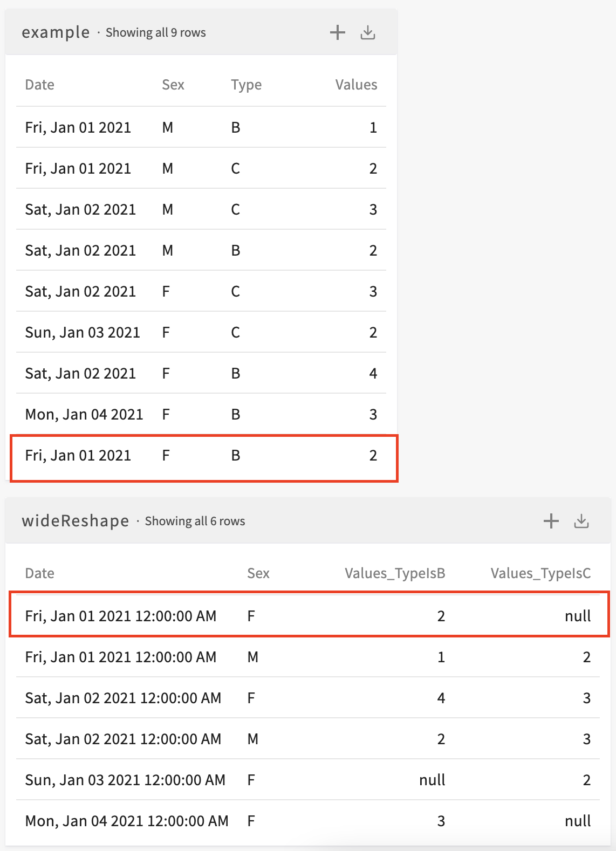The image size is (616, 851).
Task: Click value 4 in the Values_TypeIsB column
Action: [441, 698]
